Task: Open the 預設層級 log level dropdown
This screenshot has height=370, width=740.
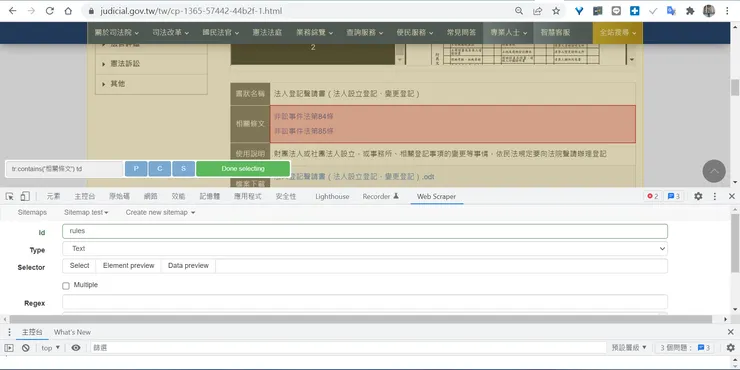Action: 629,348
